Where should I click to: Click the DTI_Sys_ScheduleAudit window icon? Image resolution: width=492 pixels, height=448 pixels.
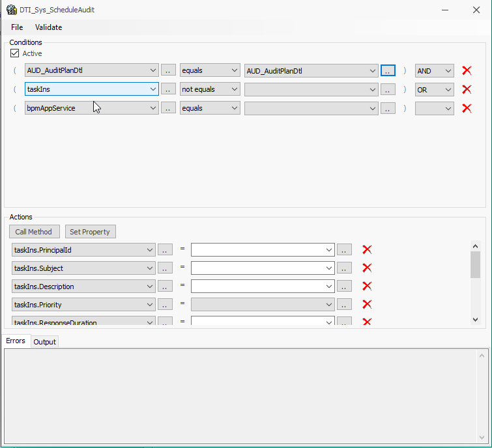(x=12, y=10)
